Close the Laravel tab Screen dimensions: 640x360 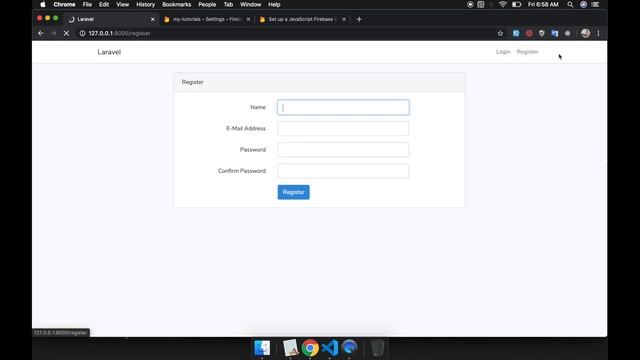pos(153,19)
